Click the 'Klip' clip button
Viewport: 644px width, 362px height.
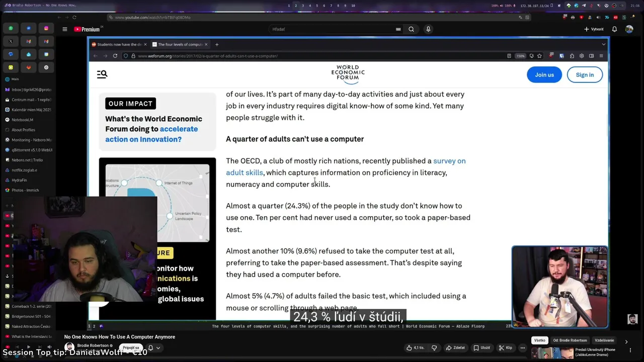(506, 347)
